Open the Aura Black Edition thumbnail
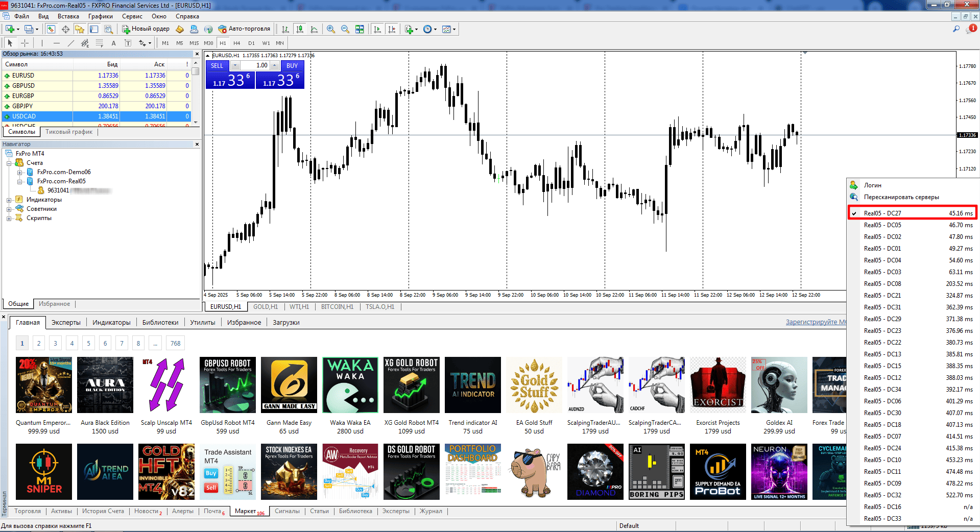 105,385
